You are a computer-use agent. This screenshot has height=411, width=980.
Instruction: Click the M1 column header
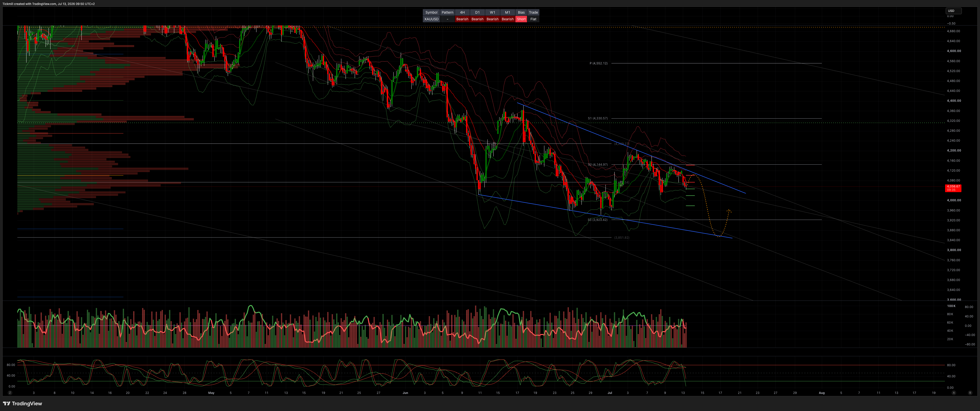click(507, 13)
